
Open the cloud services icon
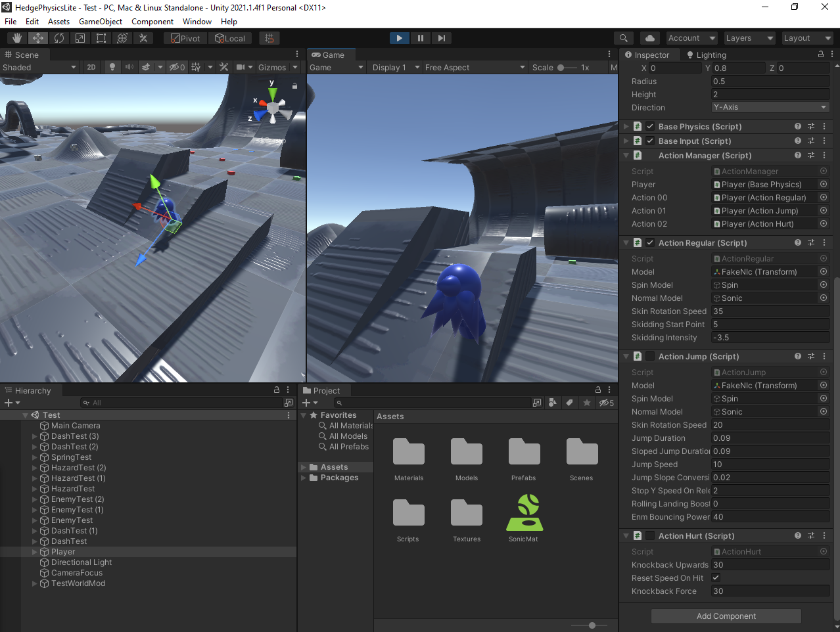[649, 38]
